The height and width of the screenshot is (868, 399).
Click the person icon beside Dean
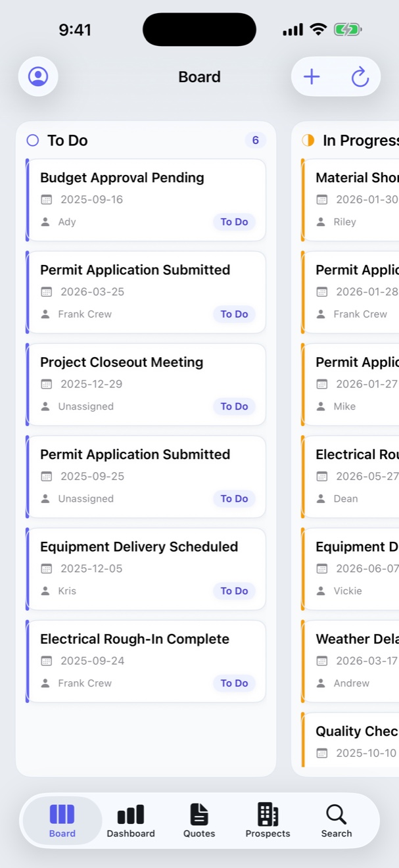coord(321,499)
